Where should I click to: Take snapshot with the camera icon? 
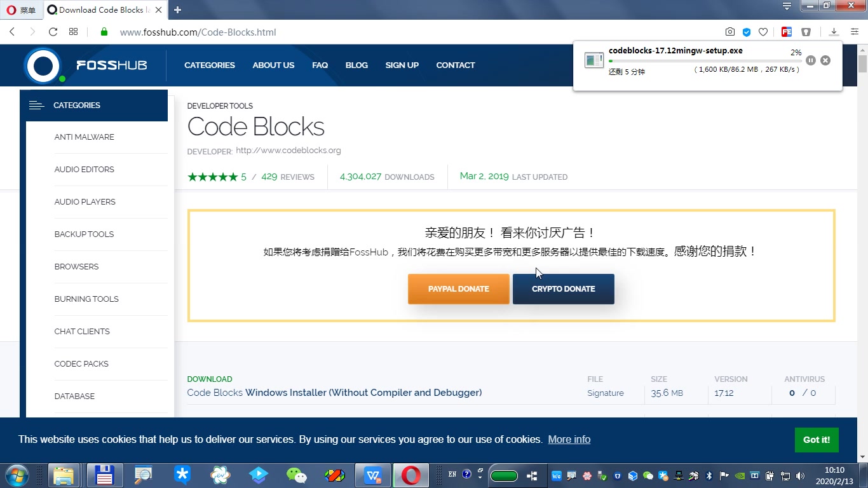730,32
